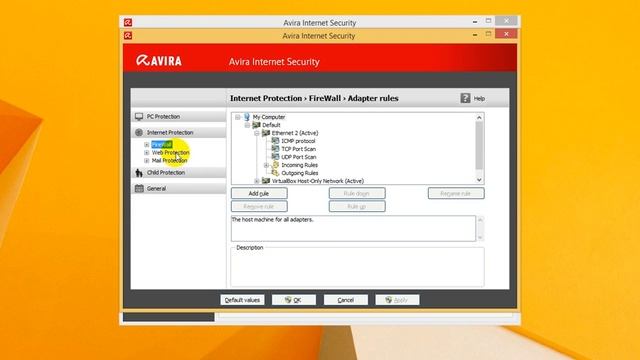640x360 pixels.
Task: Click the Apply button
Action: click(397, 300)
